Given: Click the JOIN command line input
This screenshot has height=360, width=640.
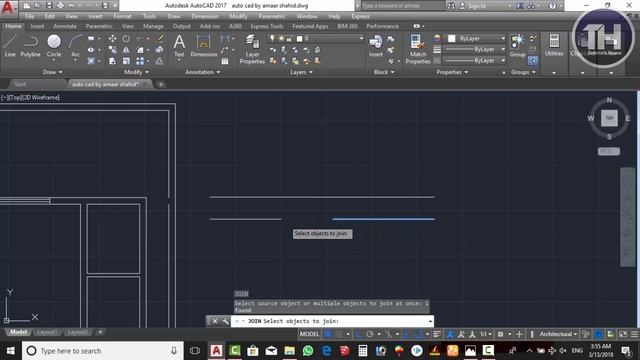Looking at the screenshot, I should pyautogui.click(x=332, y=321).
